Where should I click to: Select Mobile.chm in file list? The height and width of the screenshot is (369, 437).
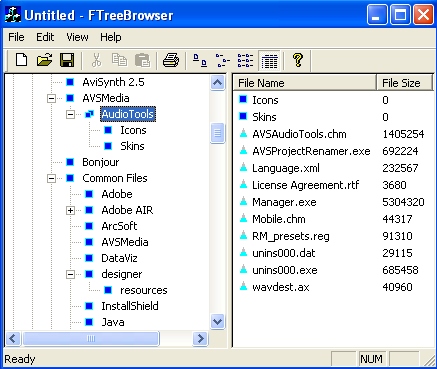pyautogui.click(x=279, y=219)
